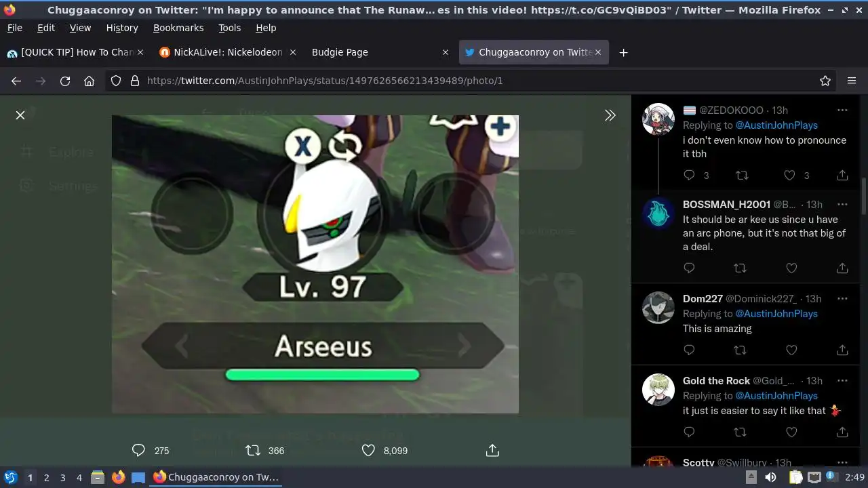Like Dom227's 'This is amazing' comment

pyautogui.click(x=791, y=350)
